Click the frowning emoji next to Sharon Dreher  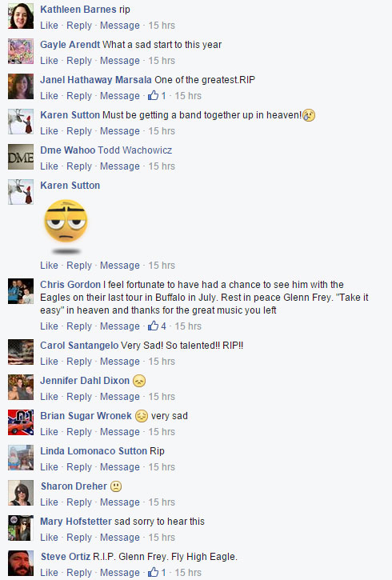[116, 486]
